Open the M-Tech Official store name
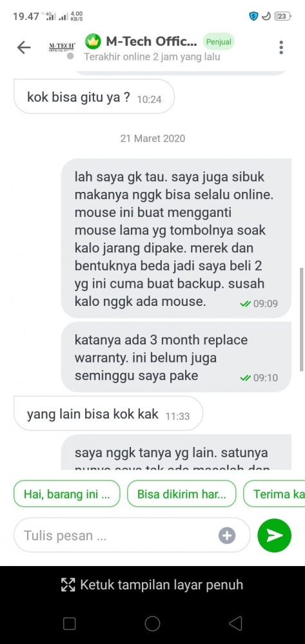The image size is (305, 644). (152, 41)
